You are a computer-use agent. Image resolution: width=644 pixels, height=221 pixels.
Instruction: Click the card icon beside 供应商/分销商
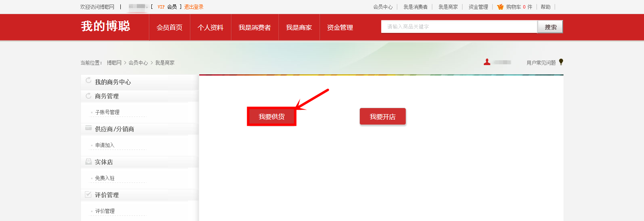(89, 128)
